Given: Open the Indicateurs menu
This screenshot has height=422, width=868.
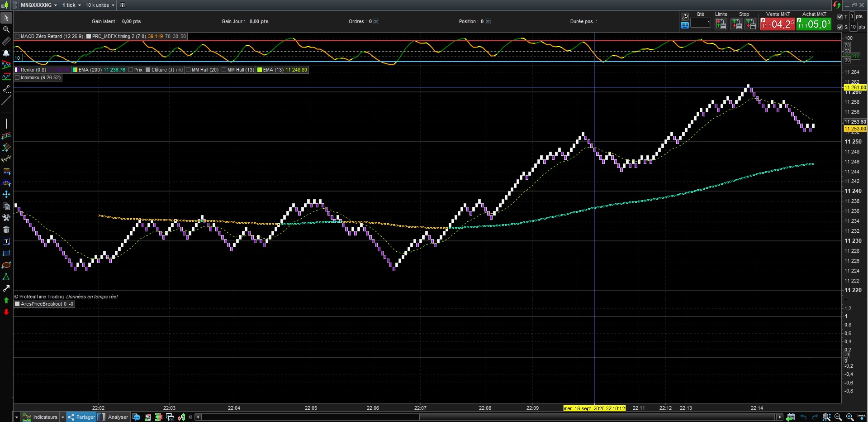Looking at the screenshot, I should click(x=45, y=417).
